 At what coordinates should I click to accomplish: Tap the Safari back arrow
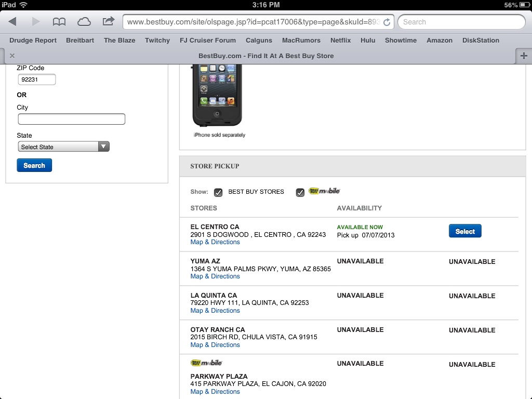(x=13, y=22)
